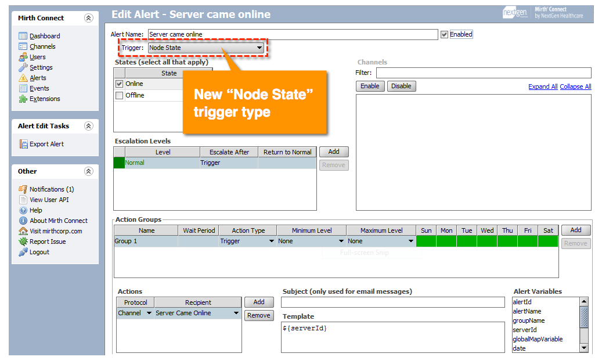
Task: Toggle Thu day cell for Group 1
Action: 507,241
